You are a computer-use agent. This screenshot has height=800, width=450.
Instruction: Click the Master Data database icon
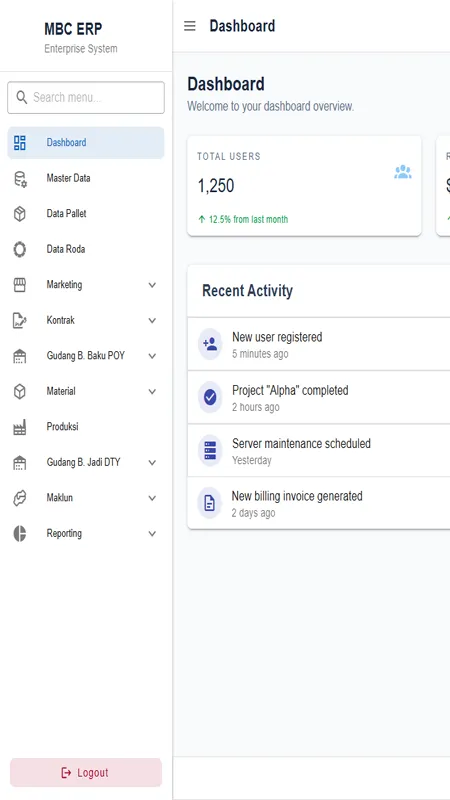click(20, 179)
